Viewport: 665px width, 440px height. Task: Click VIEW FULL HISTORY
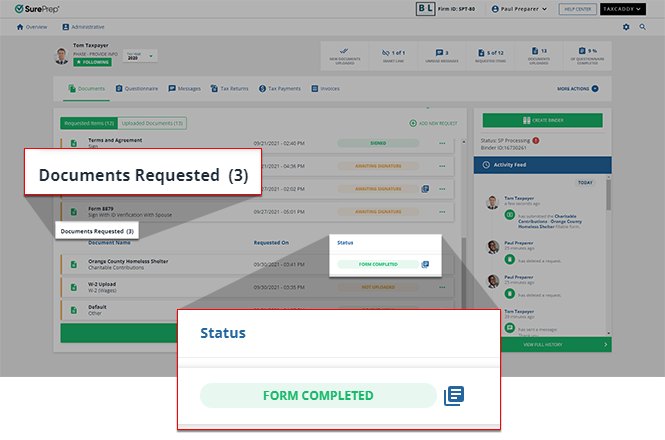coord(556,345)
